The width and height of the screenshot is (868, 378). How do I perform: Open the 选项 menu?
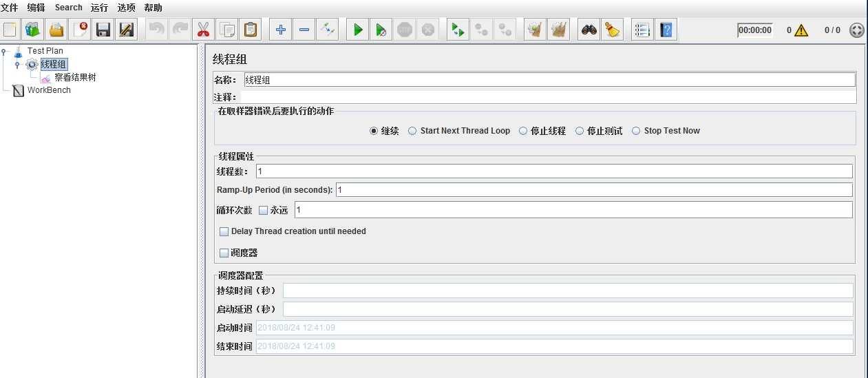(x=126, y=8)
